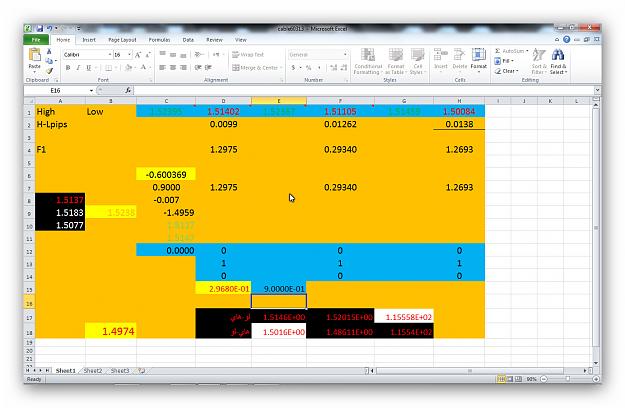The height and width of the screenshot is (408, 625).
Task: Click the zoom in plus button
Action: (596, 379)
